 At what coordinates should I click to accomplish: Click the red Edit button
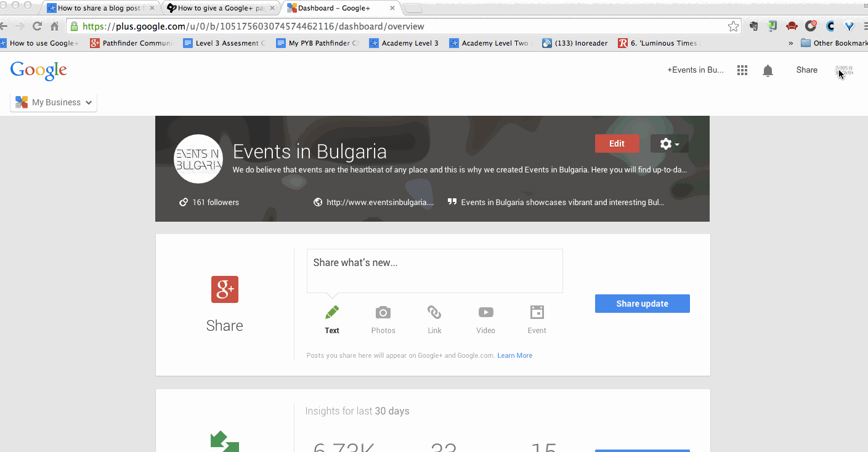click(x=617, y=143)
